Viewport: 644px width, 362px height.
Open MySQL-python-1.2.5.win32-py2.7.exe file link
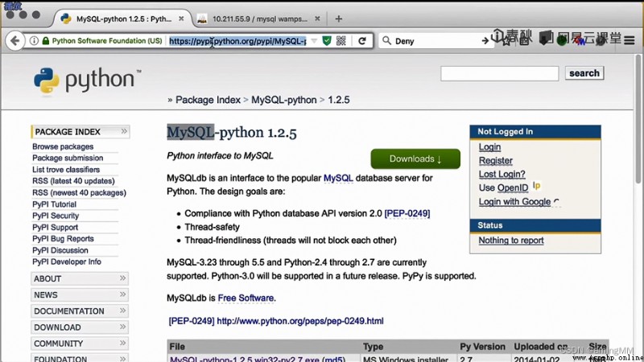tap(245, 359)
